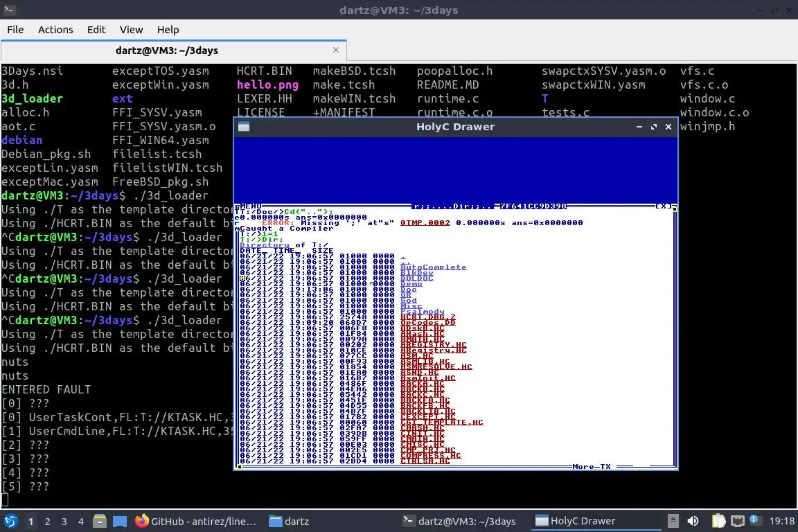Open the Edit menu
Screen dimensions: 798x532
click(x=96, y=30)
